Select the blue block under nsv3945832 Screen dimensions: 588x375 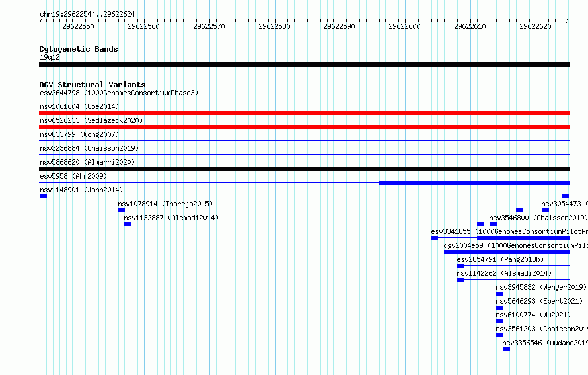(x=499, y=294)
